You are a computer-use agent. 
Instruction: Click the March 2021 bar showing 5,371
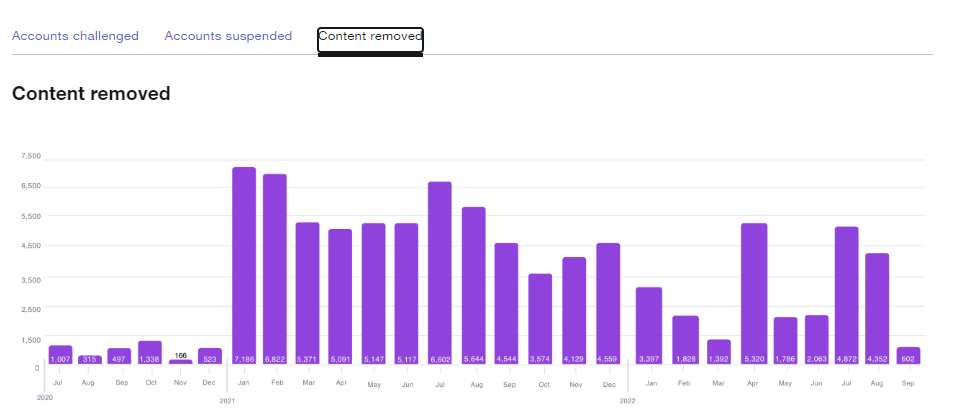[x=307, y=293]
